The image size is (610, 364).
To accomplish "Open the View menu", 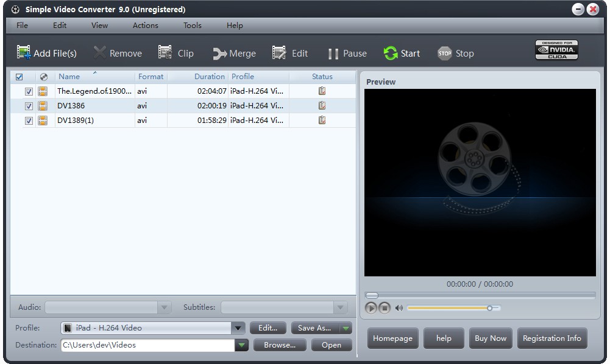I will 99,25.
